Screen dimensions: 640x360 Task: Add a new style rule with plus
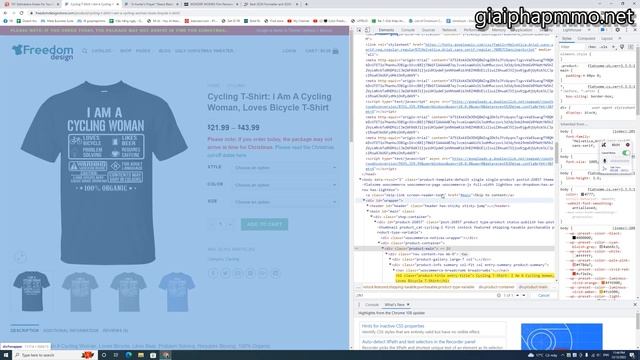[x=613, y=47]
